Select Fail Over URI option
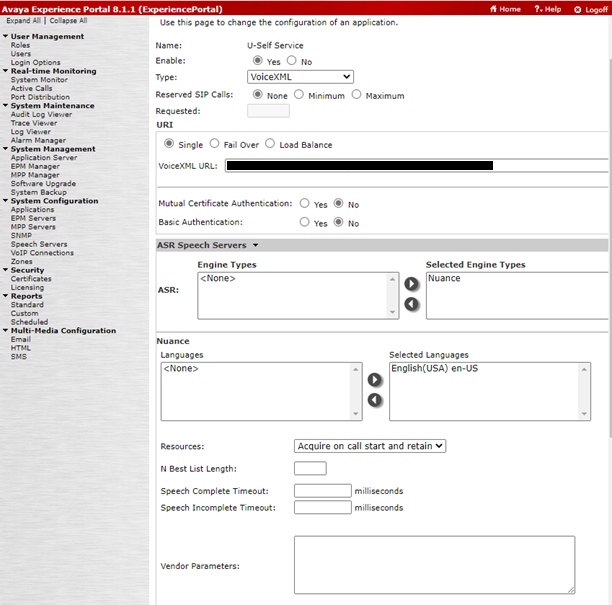Screen dimensions: 612x605 (x=214, y=144)
